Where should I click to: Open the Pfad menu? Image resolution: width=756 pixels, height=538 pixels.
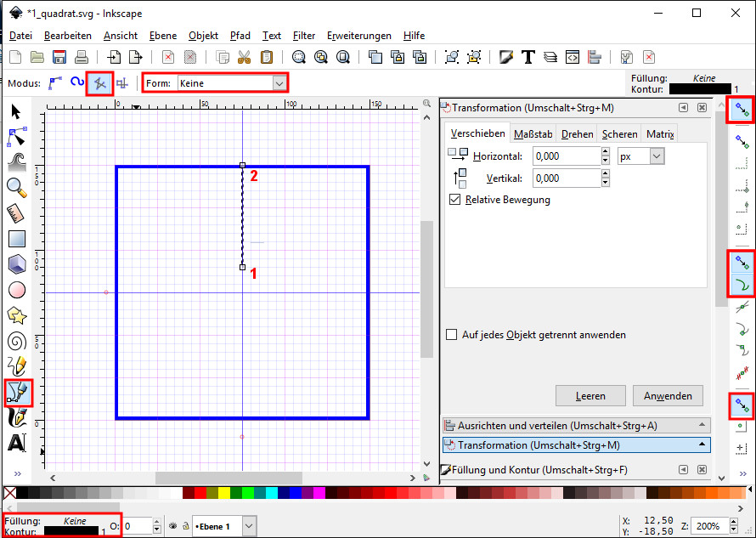[240, 36]
